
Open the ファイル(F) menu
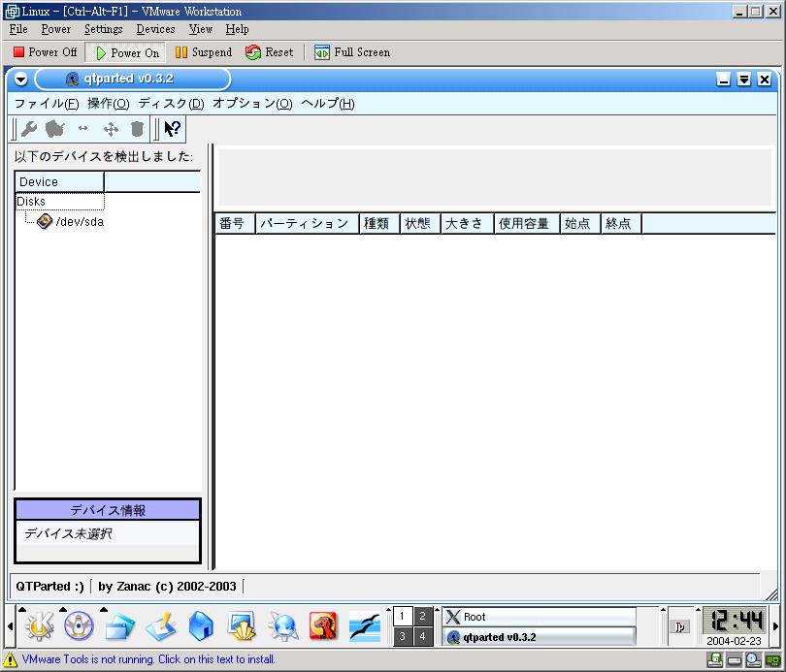pyautogui.click(x=47, y=104)
